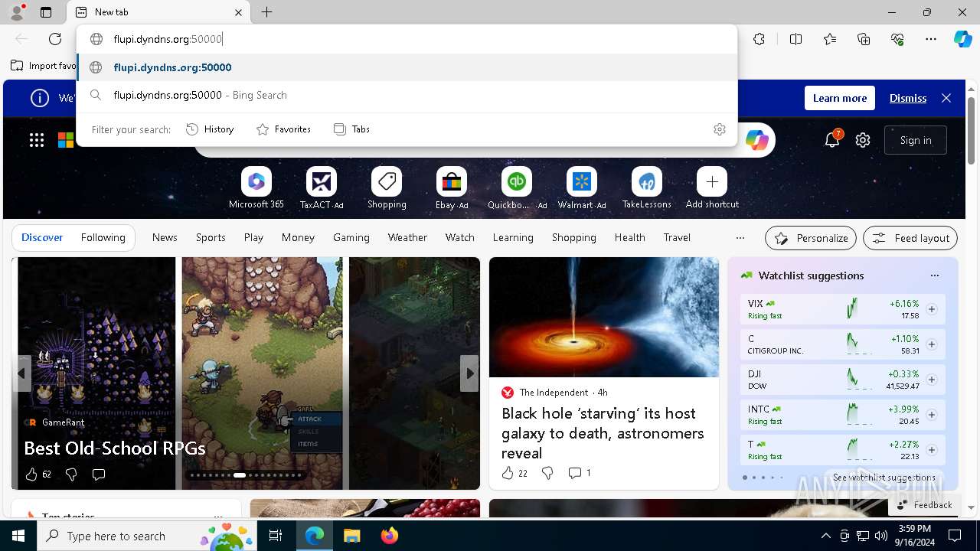Click the Sign in button
This screenshot has height=551, width=980.
[x=916, y=140]
